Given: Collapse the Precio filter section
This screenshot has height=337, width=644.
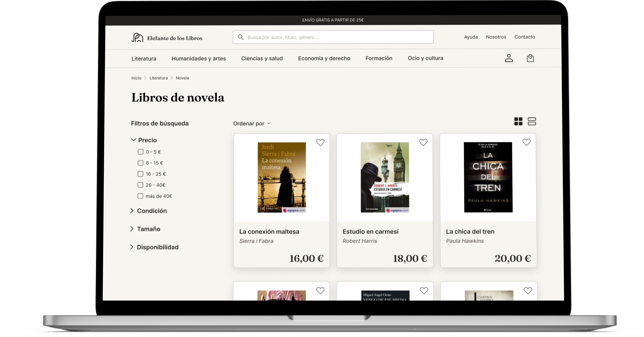Looking at the screenshot, I should pyautogui.click(x=144, y=140).
